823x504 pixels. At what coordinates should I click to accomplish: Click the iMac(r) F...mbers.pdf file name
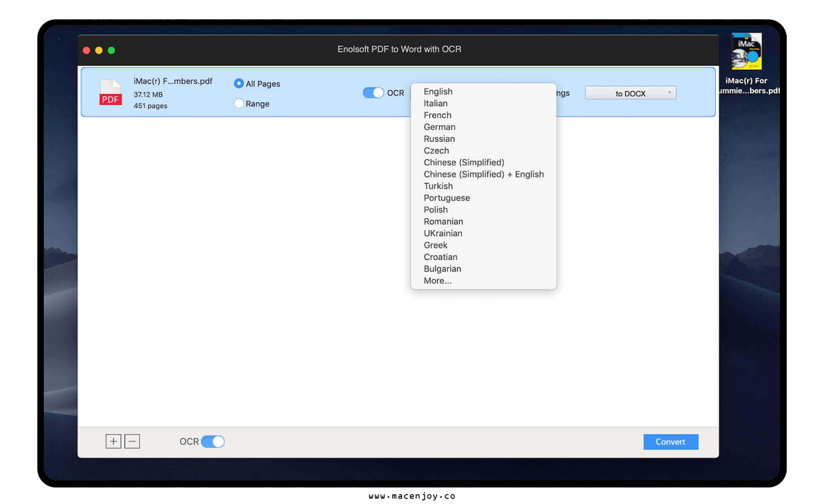[x=173, y=81]
